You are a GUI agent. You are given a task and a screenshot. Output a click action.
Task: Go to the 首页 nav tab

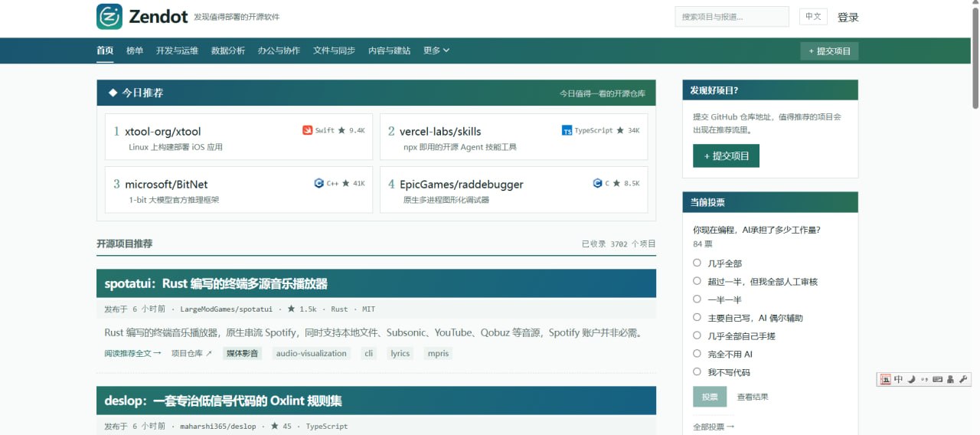click(x=105, y=51)
